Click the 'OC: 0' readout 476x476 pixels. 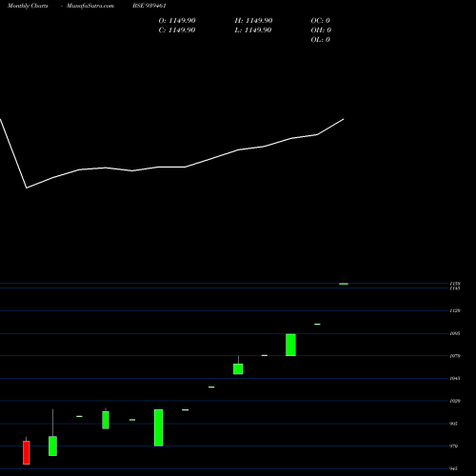pyautogui.click(x=321, y=21)
